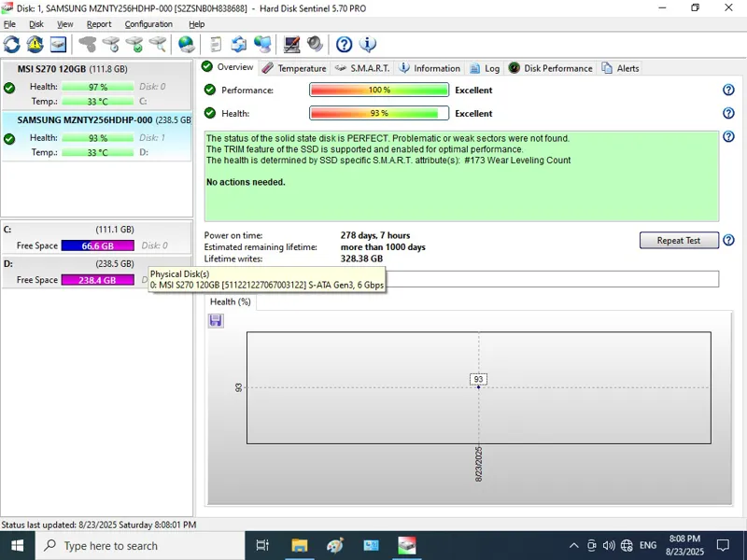Switch to the Overview tab
This screenshot has width=747, height=560.
pos(228,67)
